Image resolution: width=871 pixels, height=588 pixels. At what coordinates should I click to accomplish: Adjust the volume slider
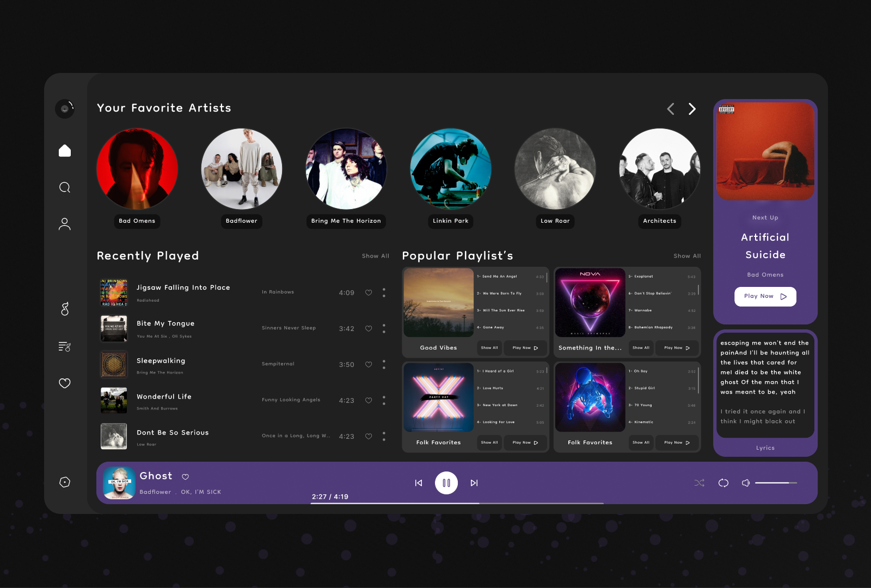tap(776, 482)
